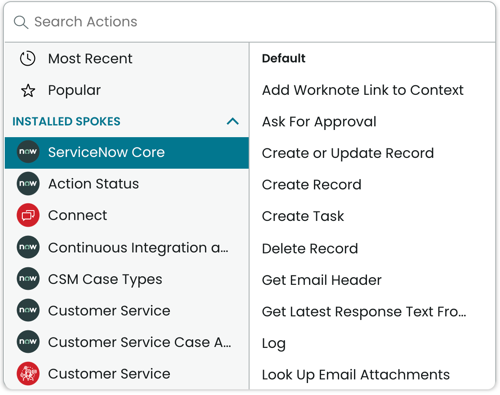Viewport: 500px width, 395px height.
Task: Select the Connect spoke
Action: pyautogui.click(x=127, y=216)
